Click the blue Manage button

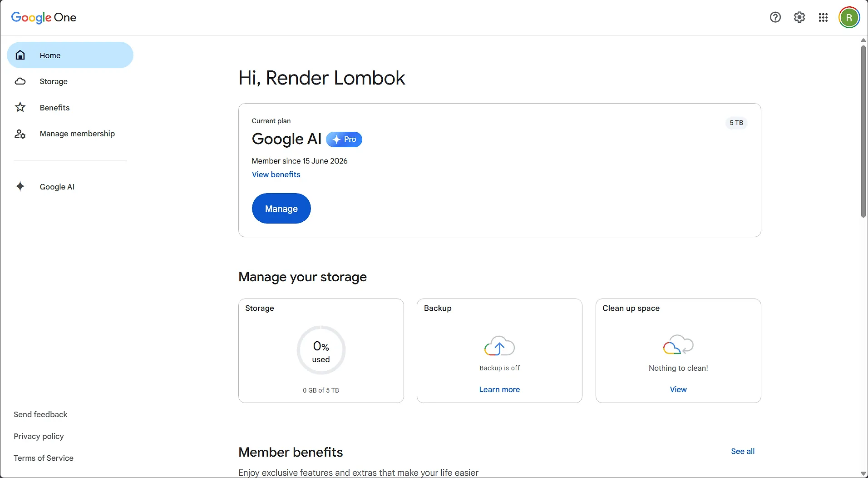(x=281, y=209)
